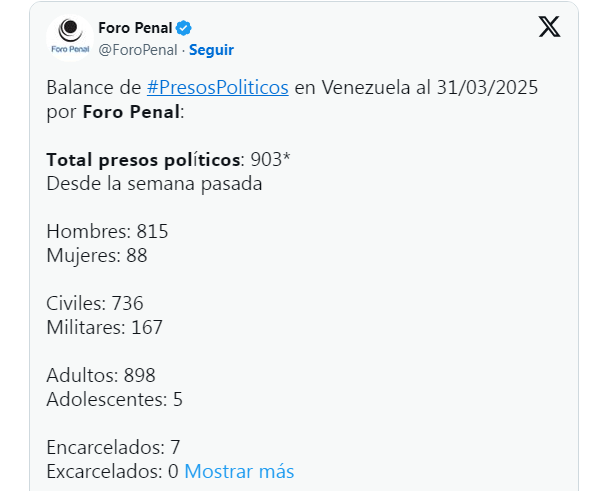Image resolution: width=604 pixels, height=491 pixels.
Task: Click the Civiles: 736 line
Action: pos(95,303)
